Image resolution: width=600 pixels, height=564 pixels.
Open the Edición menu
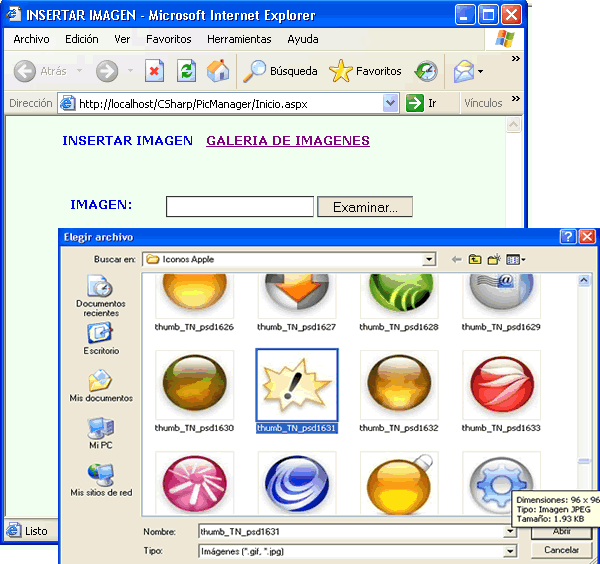point(82,39)
